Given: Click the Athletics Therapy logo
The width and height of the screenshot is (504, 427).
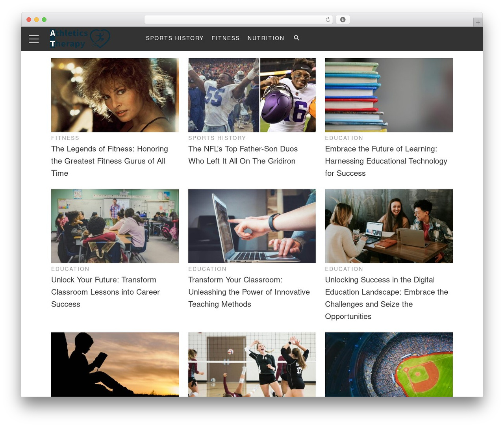Looking at the screenshot, I should 80,39.
